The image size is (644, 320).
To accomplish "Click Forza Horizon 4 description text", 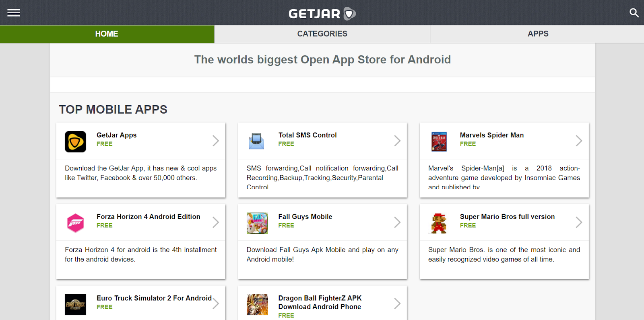I will [x=141, y=254].
